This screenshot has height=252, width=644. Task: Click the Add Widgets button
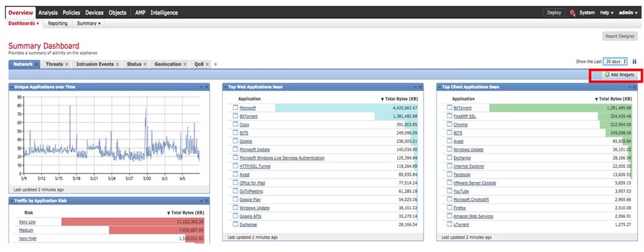[x=620, y=75]
